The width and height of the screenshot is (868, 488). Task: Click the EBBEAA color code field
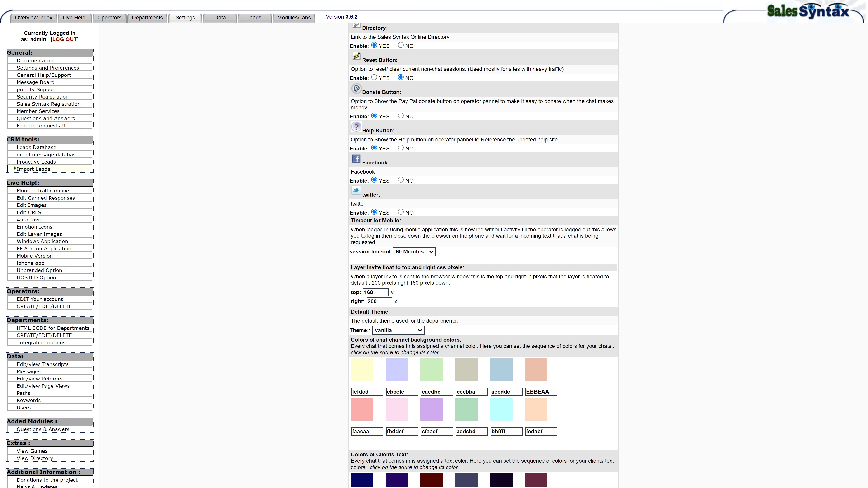click(x=541, y=392)
